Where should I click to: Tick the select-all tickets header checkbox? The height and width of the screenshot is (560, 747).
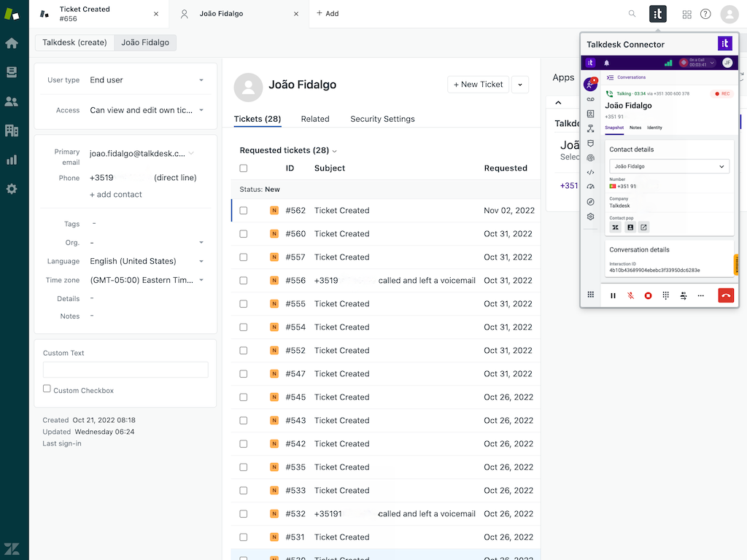pos(244,168)
